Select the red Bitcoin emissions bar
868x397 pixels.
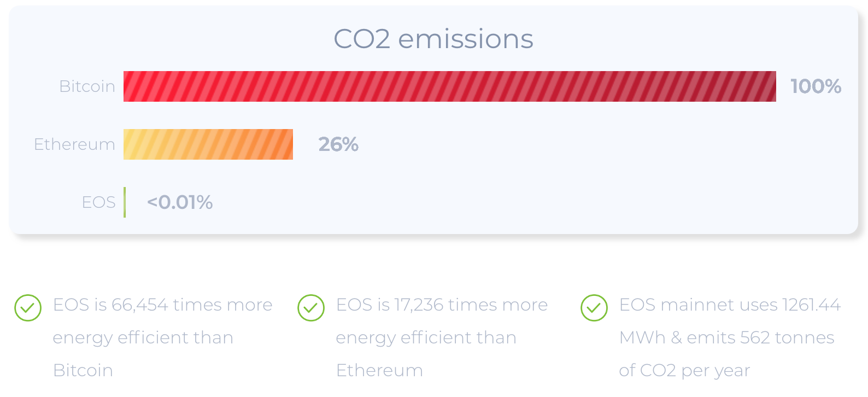point(449,86)
